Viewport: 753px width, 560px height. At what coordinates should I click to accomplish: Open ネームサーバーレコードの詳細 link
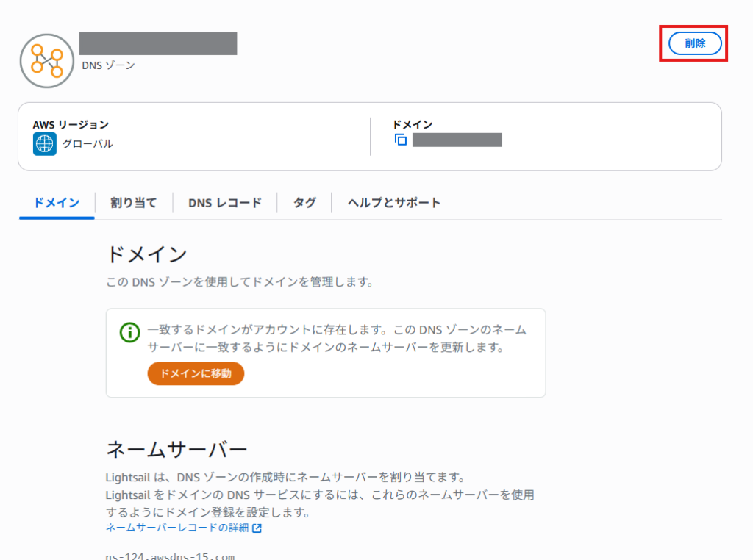pos(177,528)
